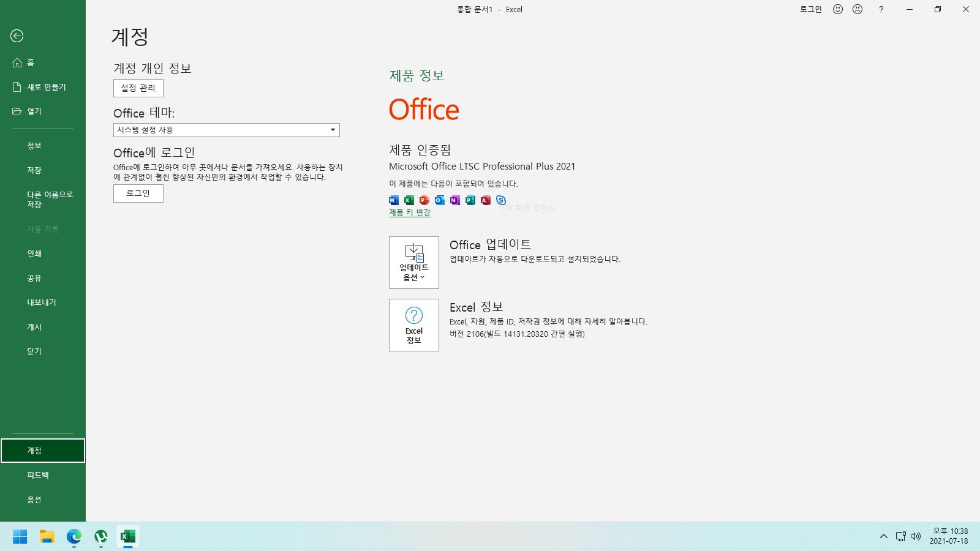
Task: Select 정보 in the sidebar
Action: coord(43,146)
